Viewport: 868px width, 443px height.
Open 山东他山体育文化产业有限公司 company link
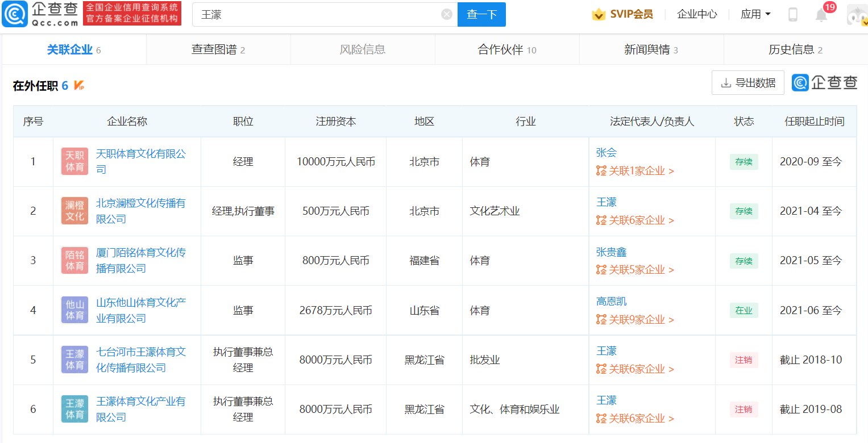[x=140, y=310]
